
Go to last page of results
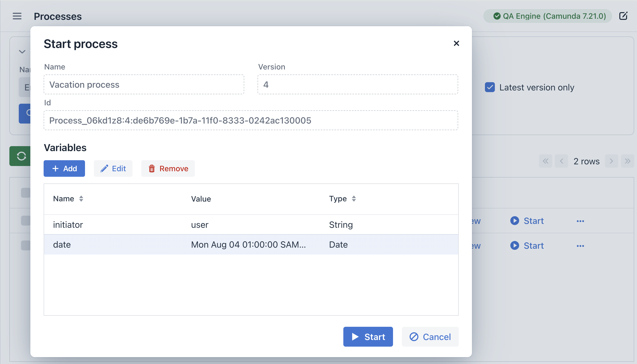pos(627,161)
